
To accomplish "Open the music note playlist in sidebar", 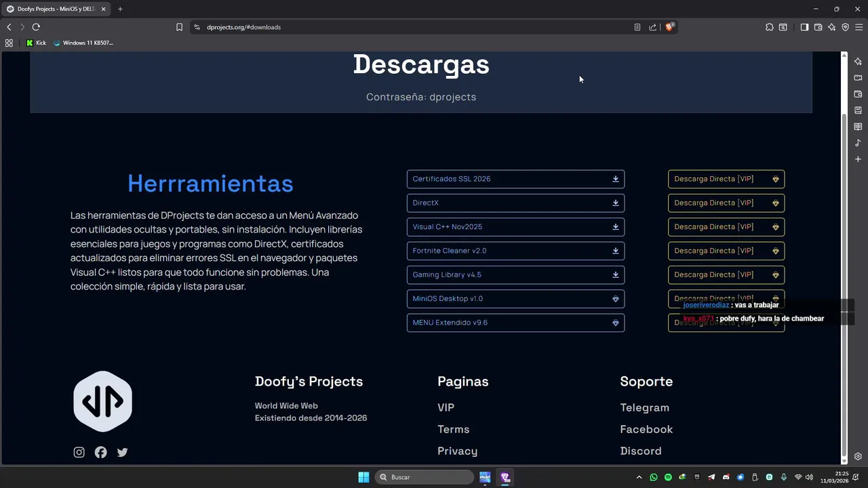I will (858, 143).
